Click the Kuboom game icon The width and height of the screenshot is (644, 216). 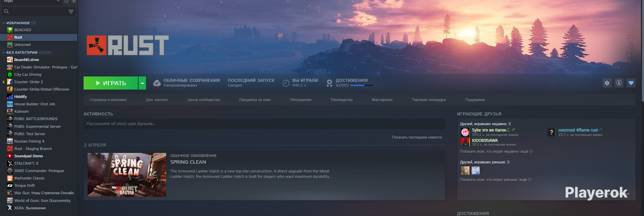[x=10, y=111]
